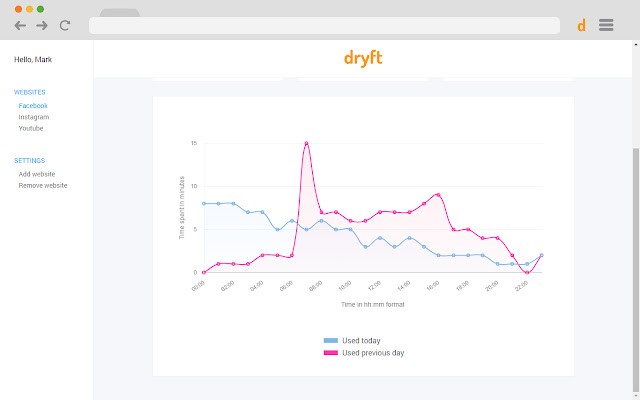Click the page vertical scrollbar
Image resolution: width=640 pixels, height=400 pixels.
pos(634,250)
